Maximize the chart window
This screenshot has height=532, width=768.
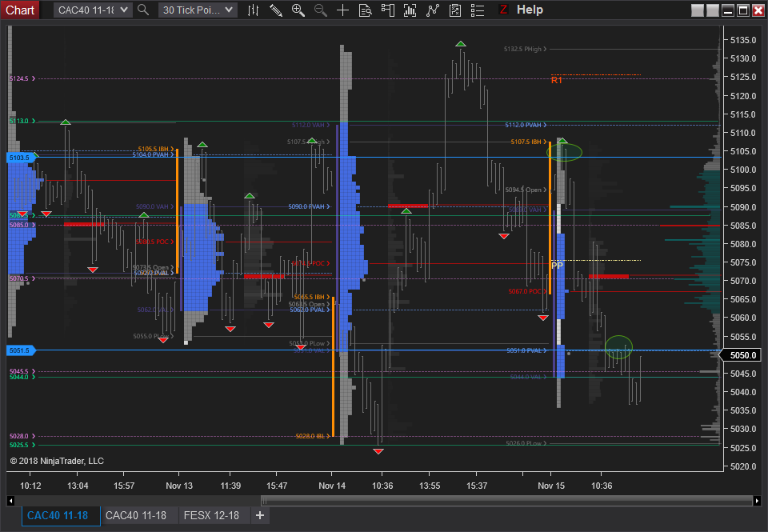(743, 10)
